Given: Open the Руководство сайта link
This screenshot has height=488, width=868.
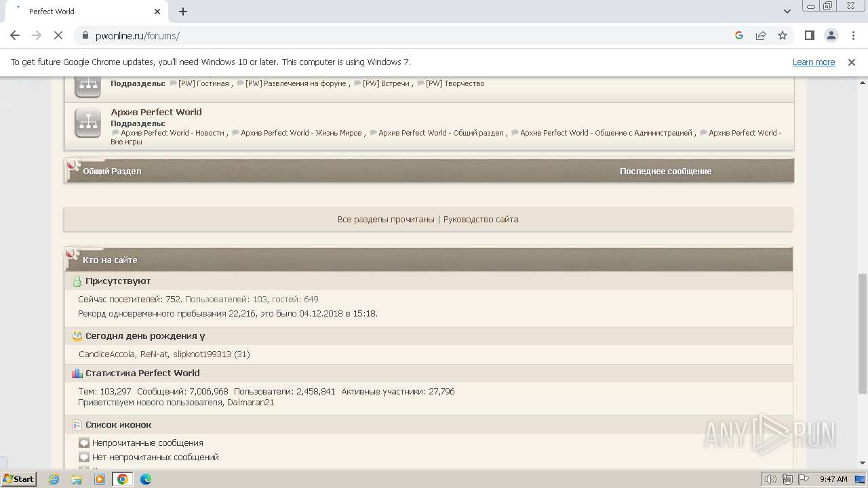Looking at the screenshot, I should tap(481, 220).
